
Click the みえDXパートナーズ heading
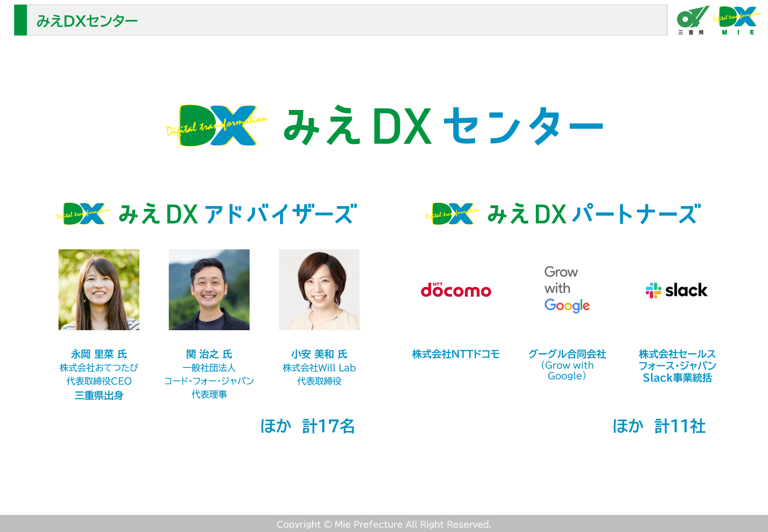594,214
